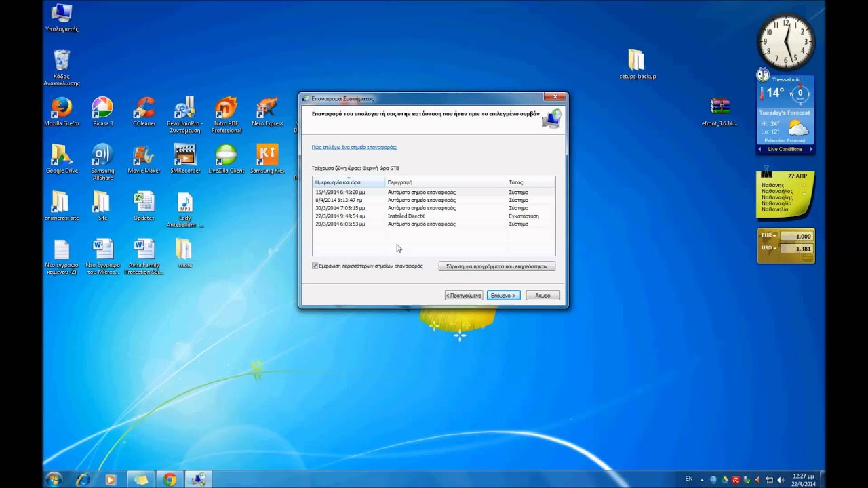
Task: Launch Google Chrome from the taskbar
Action: (x=170, y=480)
